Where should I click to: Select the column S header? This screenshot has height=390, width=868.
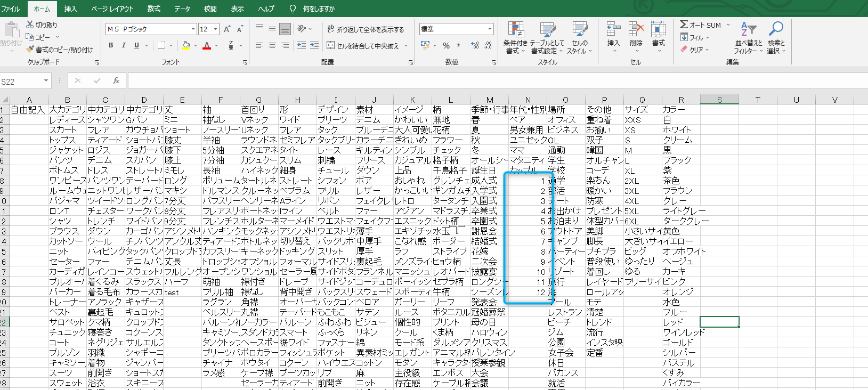click(x=719, y=100)
